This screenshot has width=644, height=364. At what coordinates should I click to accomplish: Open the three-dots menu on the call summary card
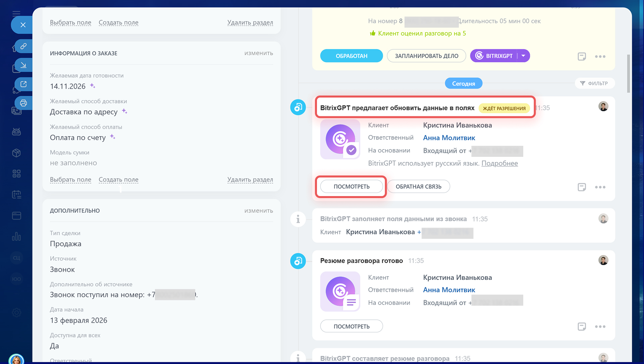click(x=600, y=326)
